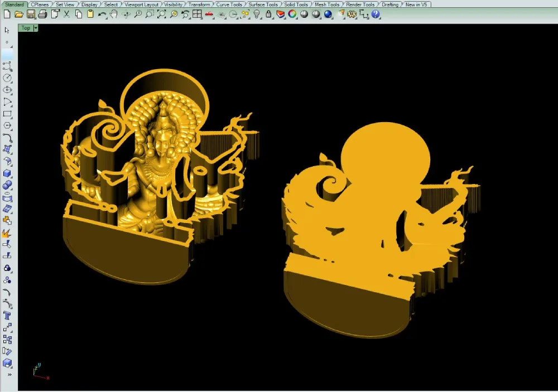Select the Single Point tool
Viewport: 558px width, 392px height.
click(x=7, y=43)
